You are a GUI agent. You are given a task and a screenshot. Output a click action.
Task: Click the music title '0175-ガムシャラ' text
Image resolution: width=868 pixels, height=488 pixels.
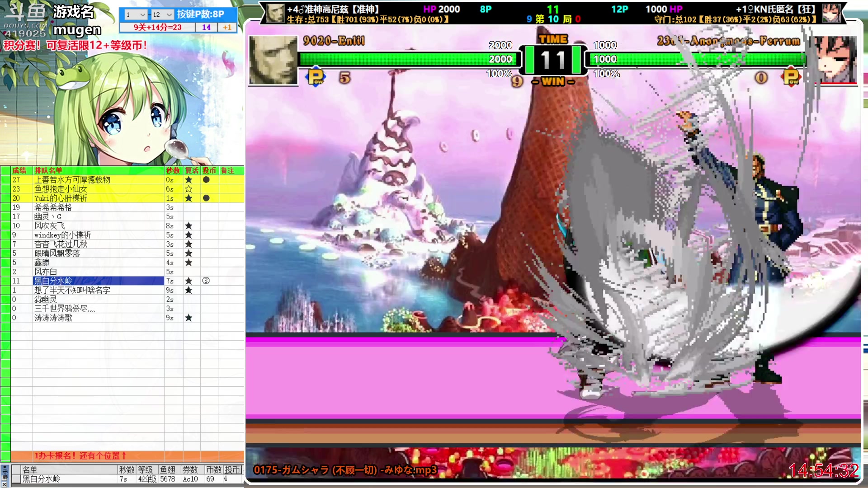click(345, 470)
